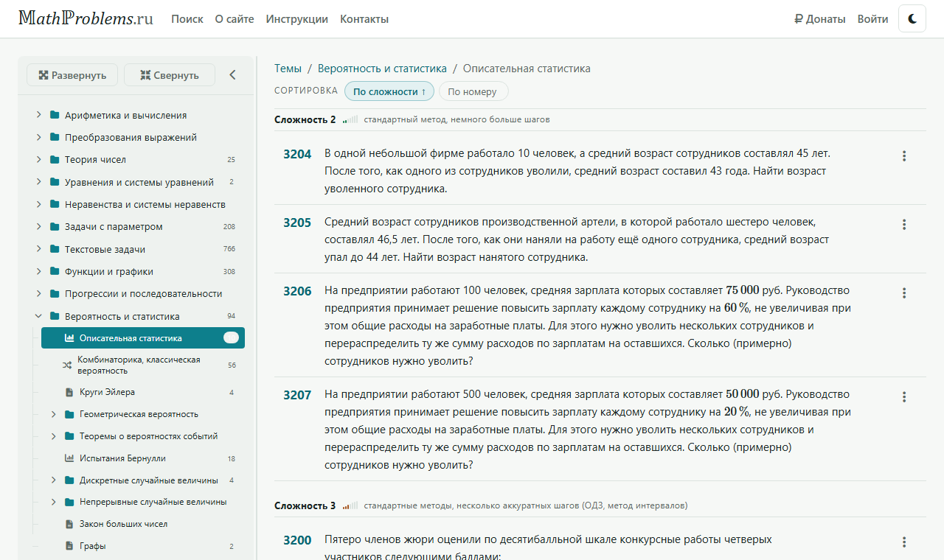Open problem number 3200
Image resolution: width=944 pixels, height=560 pixels.
(297, 540)
